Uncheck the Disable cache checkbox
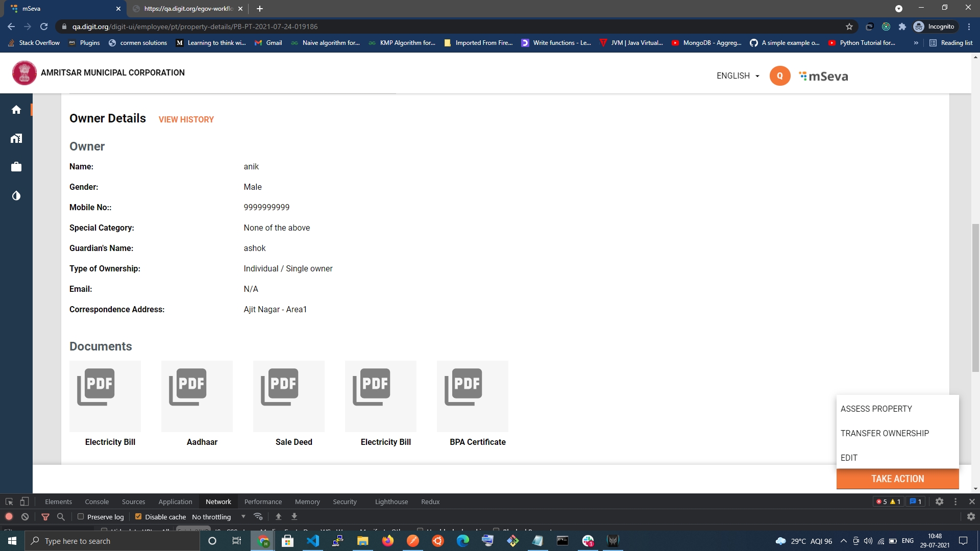 (138, 517)
